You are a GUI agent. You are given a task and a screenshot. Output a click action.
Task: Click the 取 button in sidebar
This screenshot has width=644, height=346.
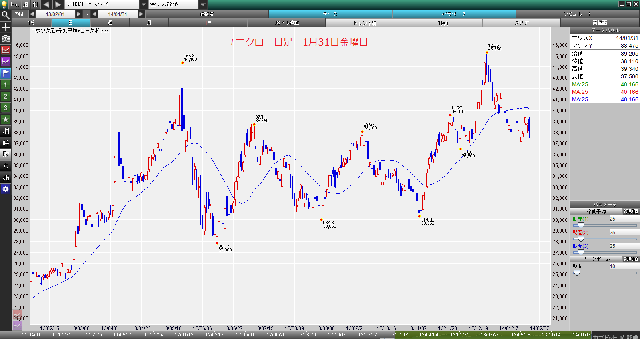tap(6, 154)
